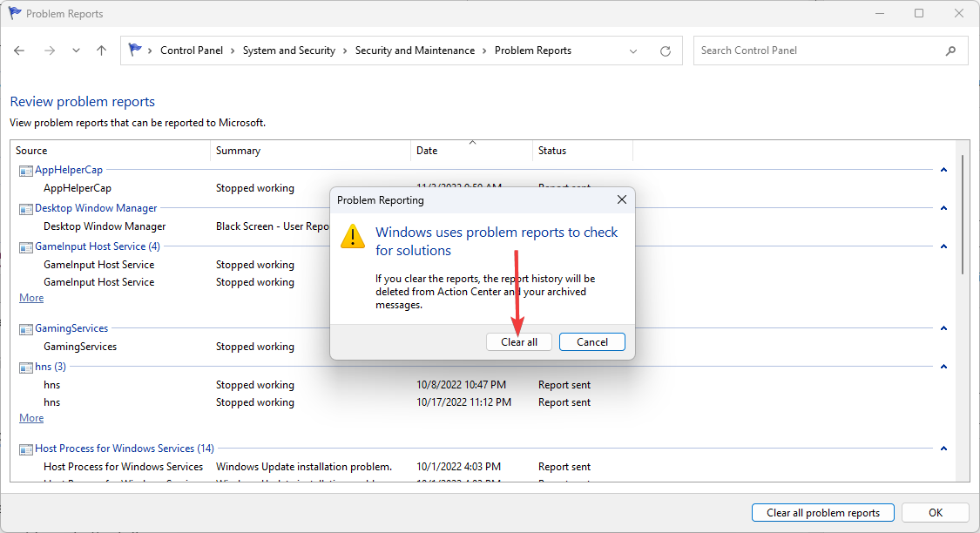Screen dimensions: 980x533
Task: Click Problem Reports title bar flag icon
Action: pyautogui.click(x=15, y=13)
